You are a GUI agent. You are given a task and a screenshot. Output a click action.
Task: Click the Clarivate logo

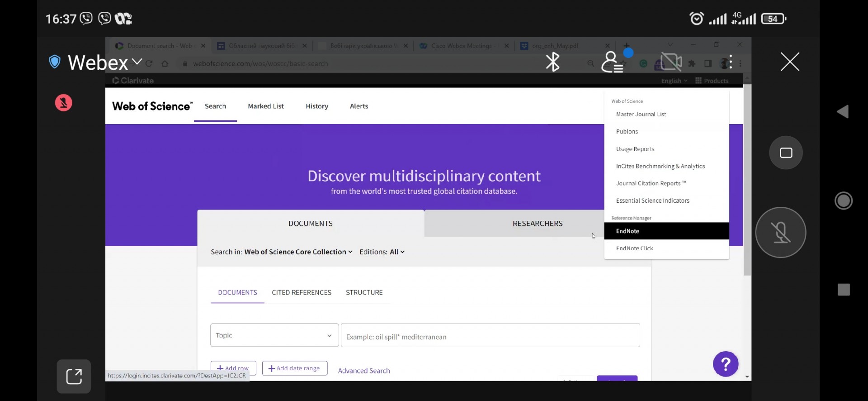click(133, 81)
